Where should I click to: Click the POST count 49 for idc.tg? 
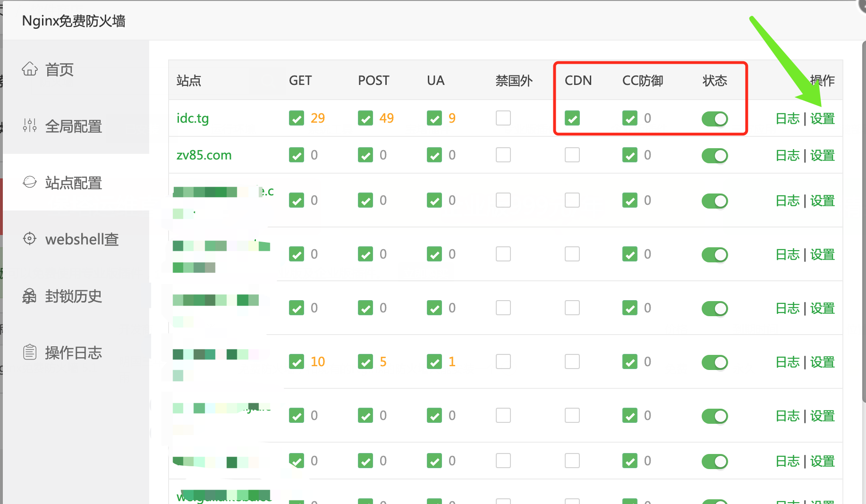(386, 118)
